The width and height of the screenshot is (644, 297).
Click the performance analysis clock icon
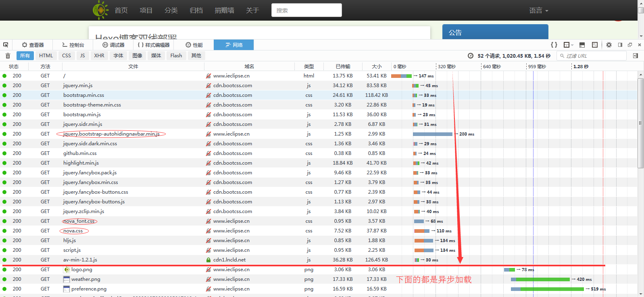tap(470, 56)
